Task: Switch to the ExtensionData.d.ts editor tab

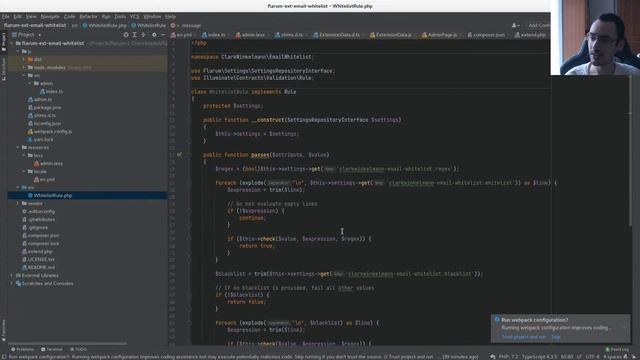Action: tap(337, 35)
